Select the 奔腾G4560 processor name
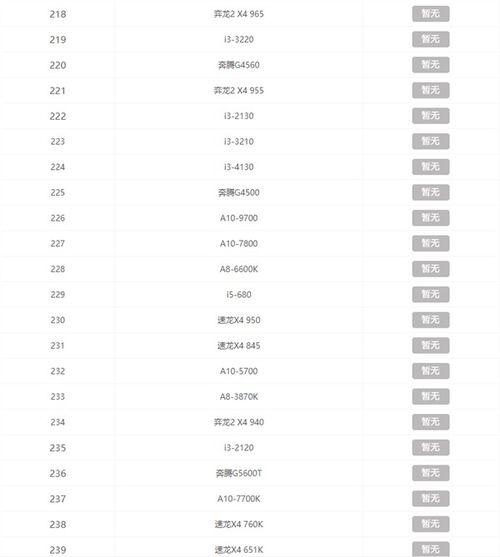Viewport: 500px width, 557px height. pyautogui.click(x=239, y=65)
